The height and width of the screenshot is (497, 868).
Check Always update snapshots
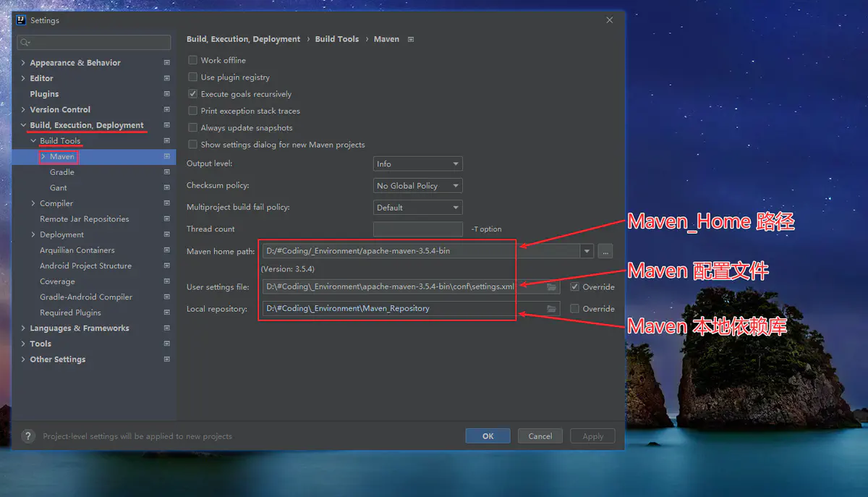pos(193,128)
